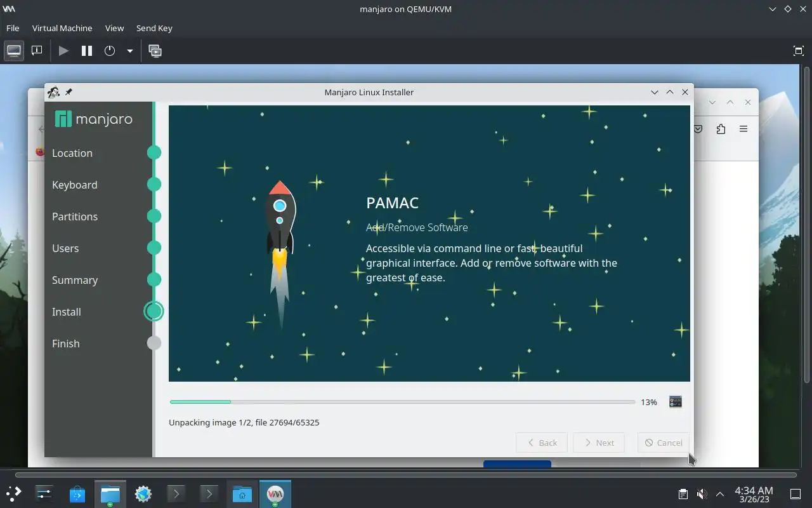Click the disabled Next button
812x508 pixels.
[598, 443]
